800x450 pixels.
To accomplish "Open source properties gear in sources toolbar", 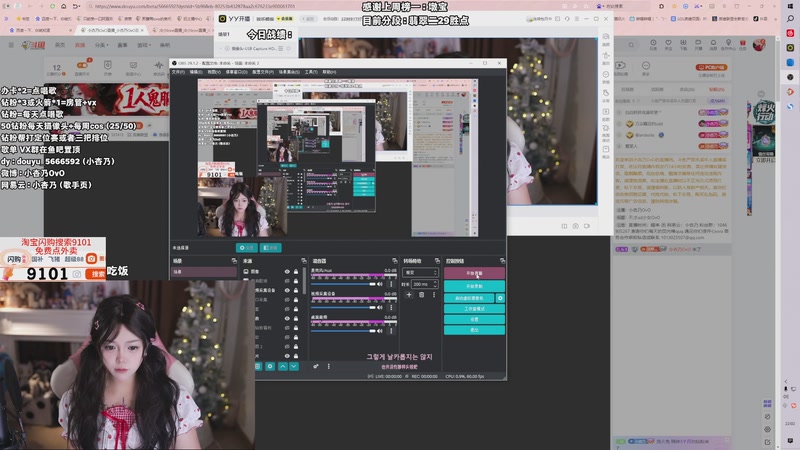I will [270, 366].
